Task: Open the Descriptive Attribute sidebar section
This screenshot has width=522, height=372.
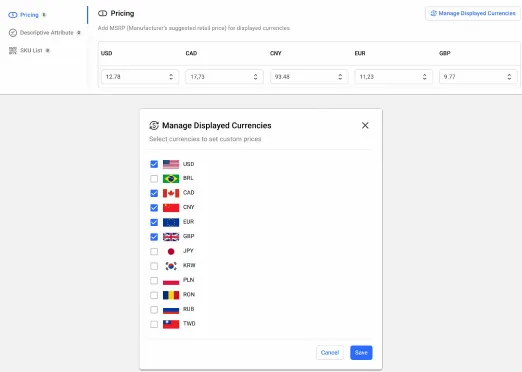Action: click(44, 33)
